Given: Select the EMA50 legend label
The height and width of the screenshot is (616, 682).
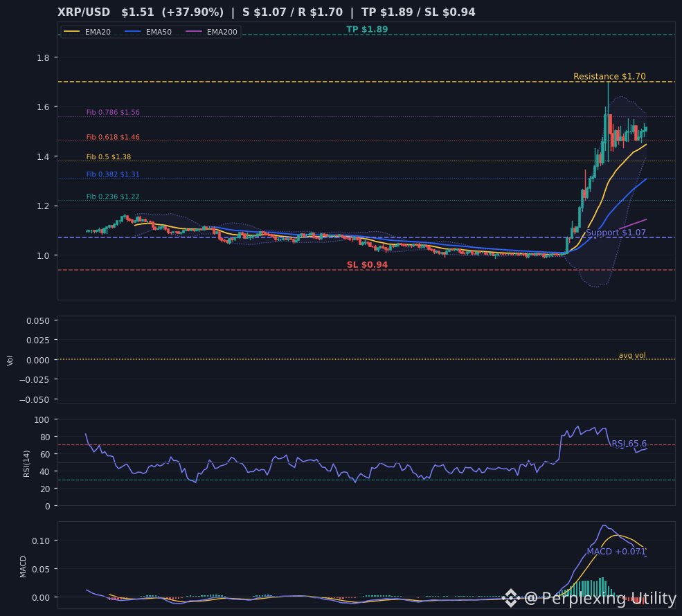Looking at the screenshot, I should coord(159,32).
